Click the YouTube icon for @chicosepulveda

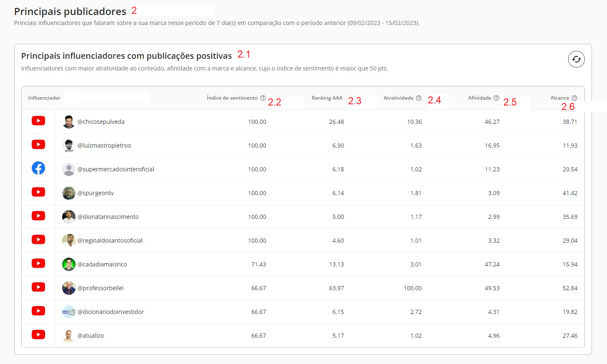(x=38, y=121)
